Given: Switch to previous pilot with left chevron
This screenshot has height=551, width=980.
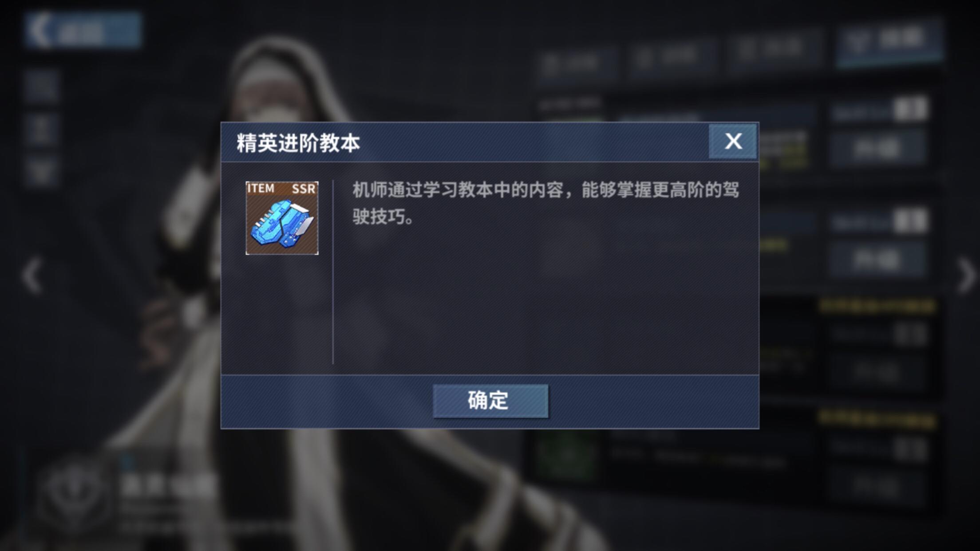Looking at the screenshot, I should 32,276.
